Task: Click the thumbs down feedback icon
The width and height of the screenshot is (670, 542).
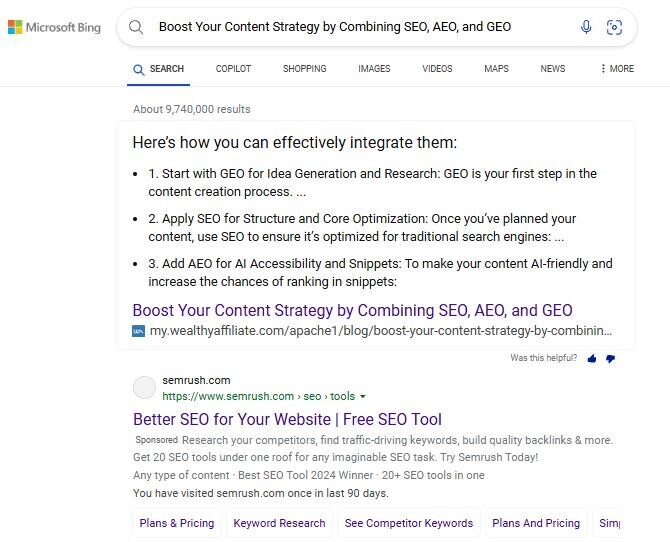Action: 610,358
